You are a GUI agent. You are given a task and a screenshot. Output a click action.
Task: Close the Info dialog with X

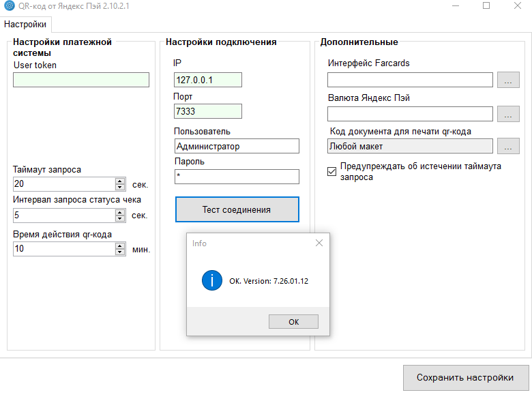[x=319, y=243]
